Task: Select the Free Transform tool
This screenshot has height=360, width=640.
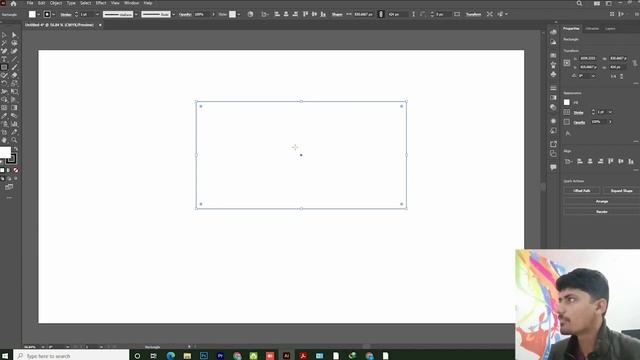Action: [14, 91]
